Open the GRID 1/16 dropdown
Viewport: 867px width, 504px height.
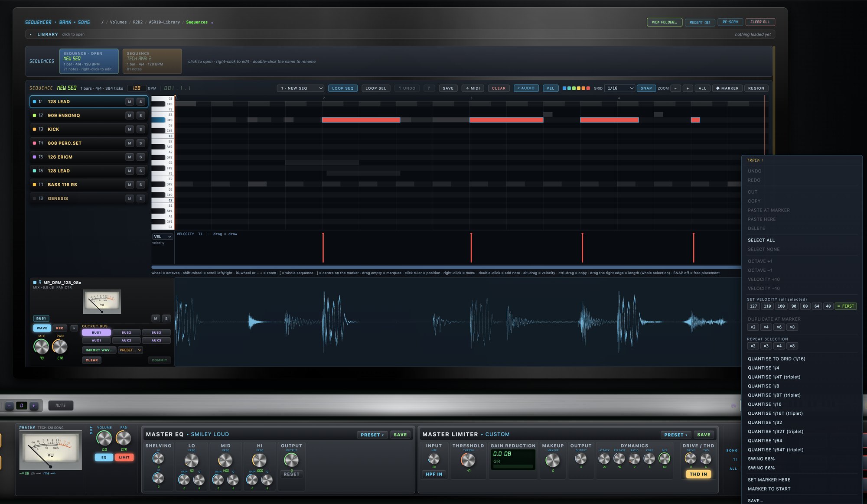(x=619, y=88)
